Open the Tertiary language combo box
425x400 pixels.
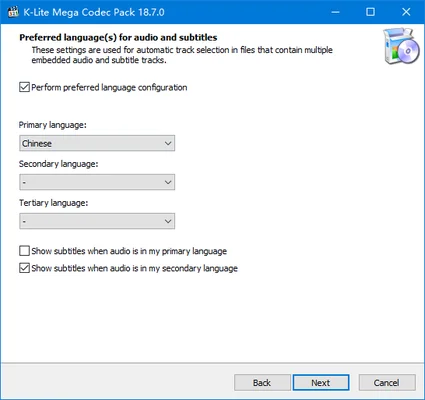click(x=97, y=221)
